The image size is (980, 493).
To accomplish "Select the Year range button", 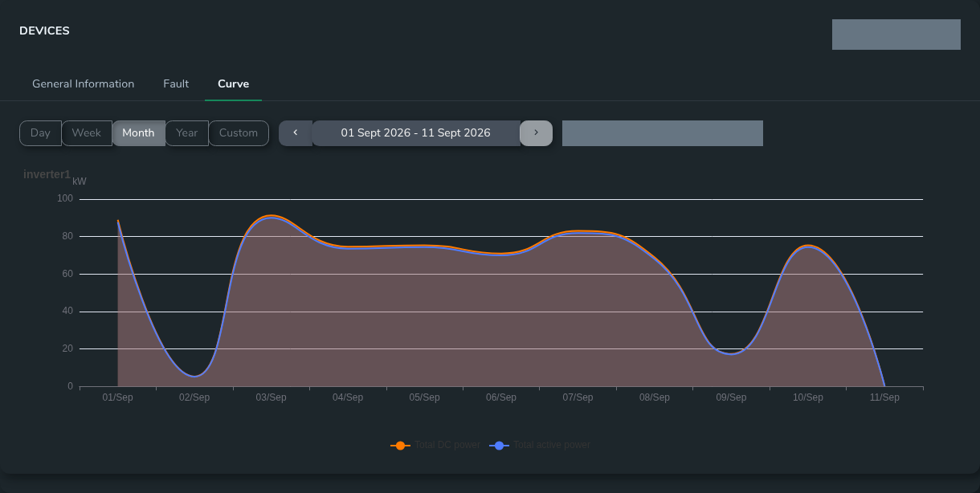I will pyautogui.click(x=187, y=133).
